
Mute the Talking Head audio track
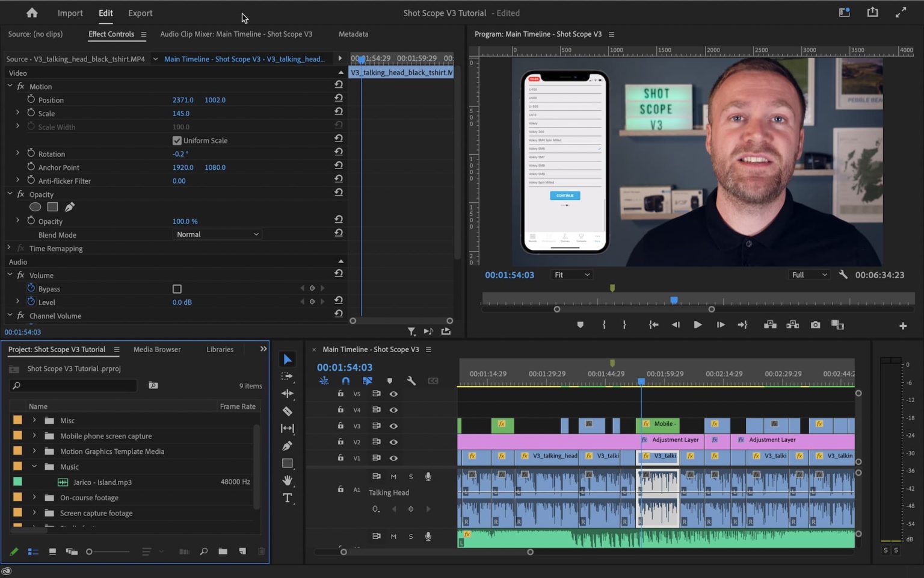[393, 476]
